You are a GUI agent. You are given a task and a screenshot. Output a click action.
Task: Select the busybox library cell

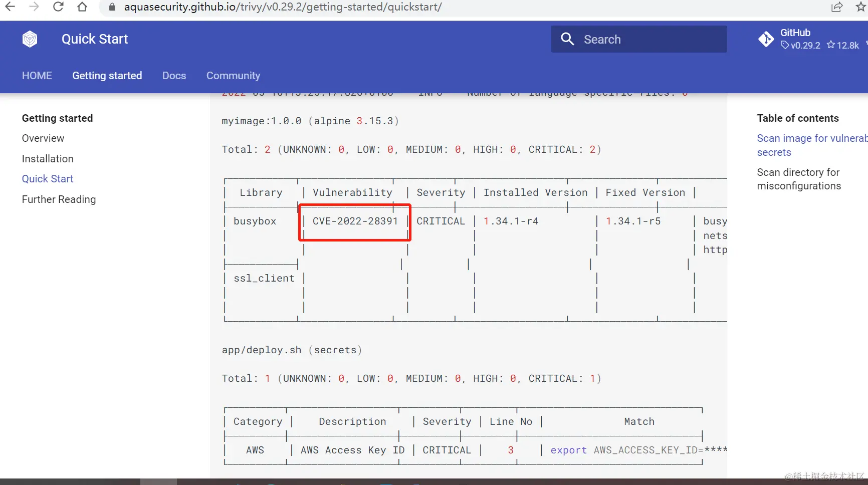click(255, 221)
